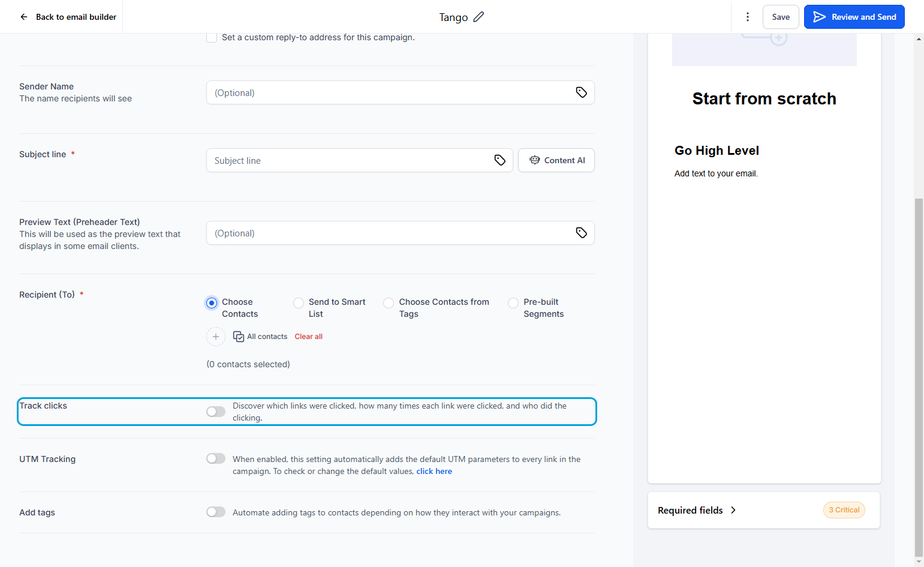Select Choose Contacts radio button
This screenshot has height=567, width=924.
(x=212, y=303)
